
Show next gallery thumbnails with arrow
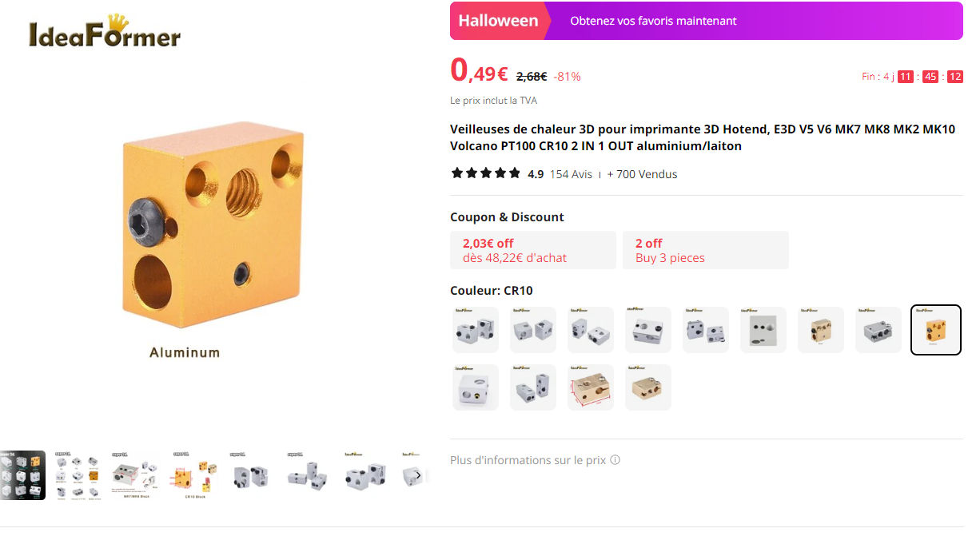(418, 476)
